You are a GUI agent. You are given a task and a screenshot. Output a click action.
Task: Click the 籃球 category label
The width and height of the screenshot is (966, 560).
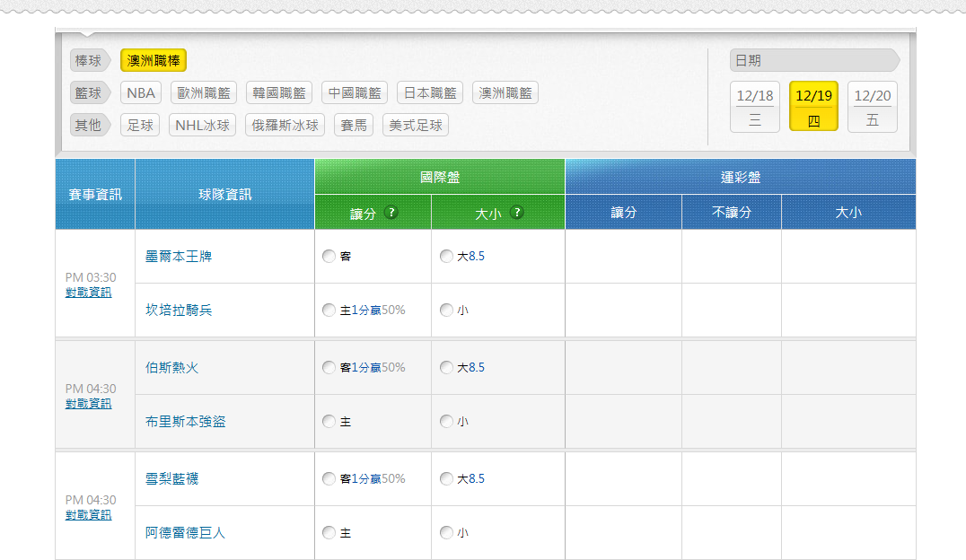click(90, 93)
